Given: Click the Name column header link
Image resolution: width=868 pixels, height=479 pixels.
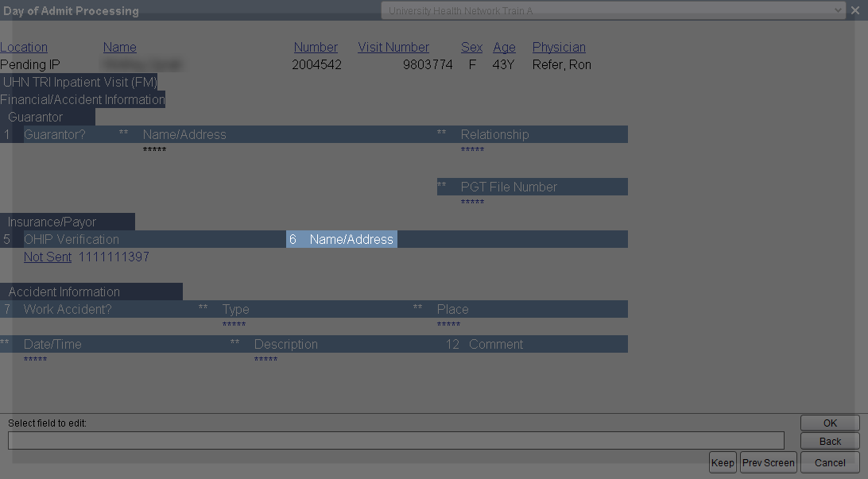Looking at the screenshot, I should tap(119, 48).
